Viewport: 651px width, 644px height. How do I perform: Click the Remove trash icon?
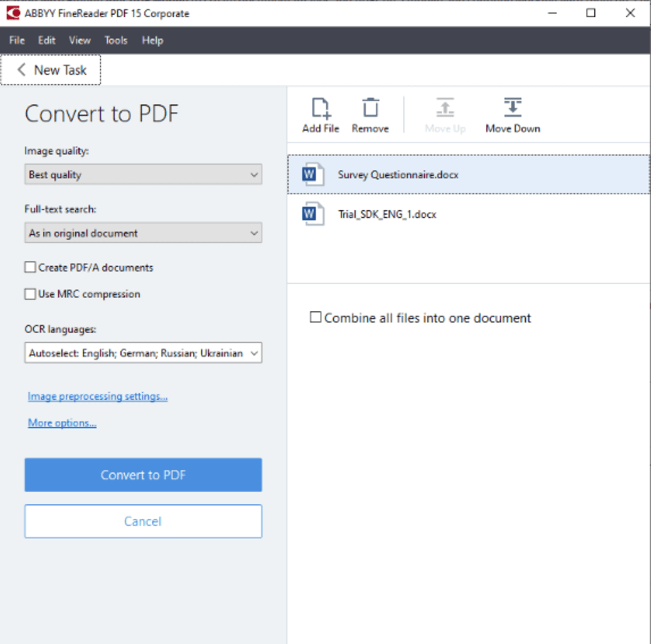tap(370, 108)
